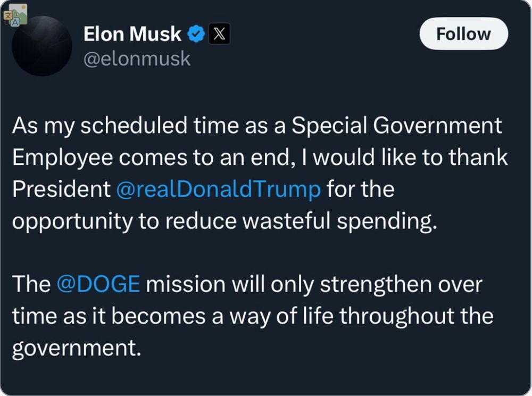Click the phrase "Special Government"
This screenshot has height=396, width=532.
397,126
